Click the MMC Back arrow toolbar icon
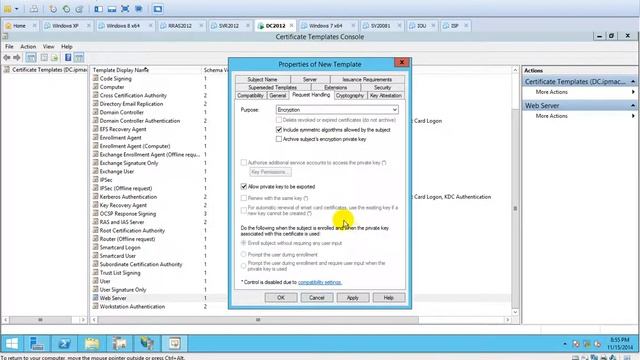This screenshot has width=640, height=360. tap(7, 58)
